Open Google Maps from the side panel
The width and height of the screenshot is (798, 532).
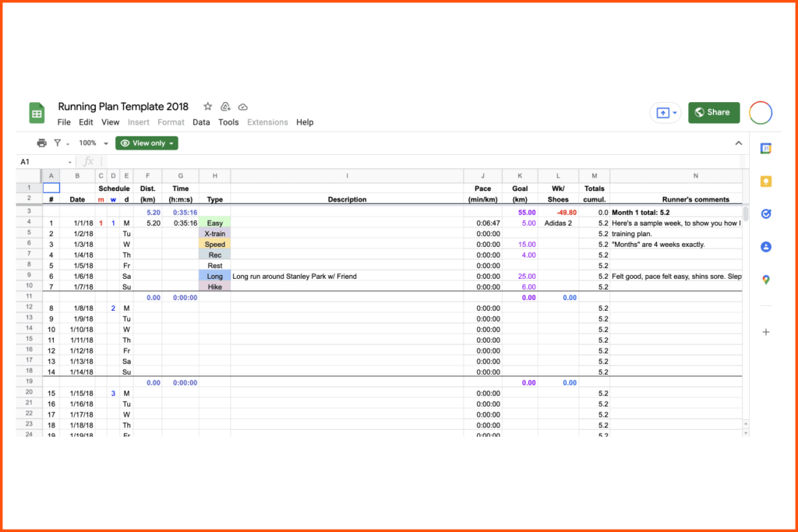click(766, 280)
